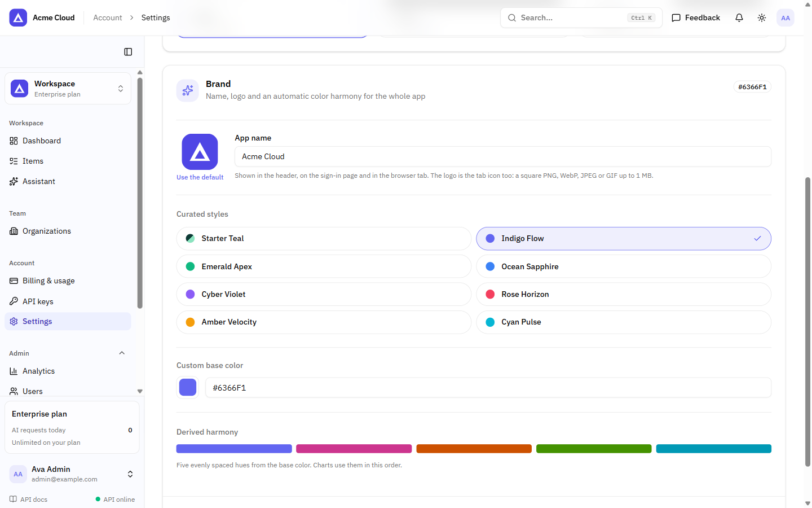Open notifications bell icon
812x508 pixels.
click(739, 17)
